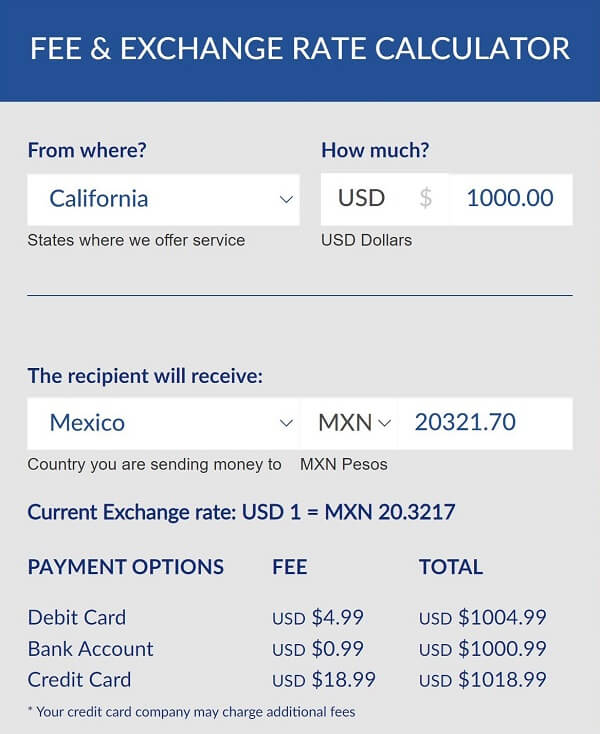The image size is (600, 734).
Task: Click the PAYMENT OPTIONS column heading
Action: pos(126,567)
